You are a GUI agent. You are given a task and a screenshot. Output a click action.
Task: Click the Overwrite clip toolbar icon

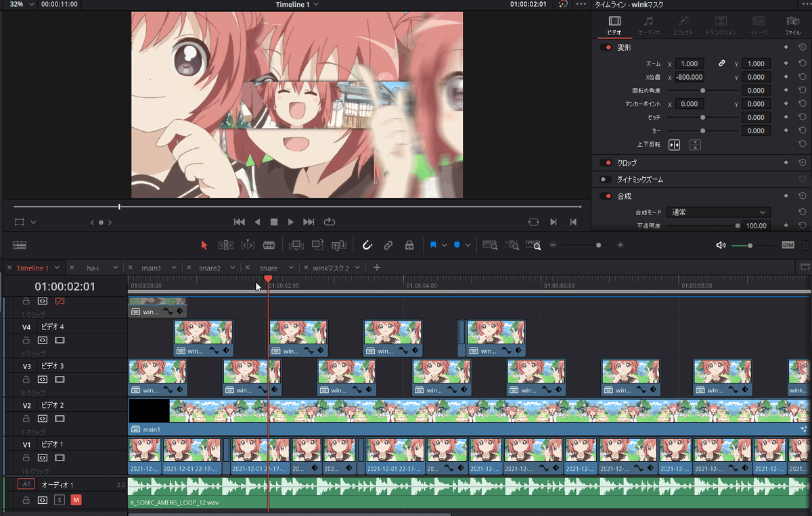[x=317, y=245]
